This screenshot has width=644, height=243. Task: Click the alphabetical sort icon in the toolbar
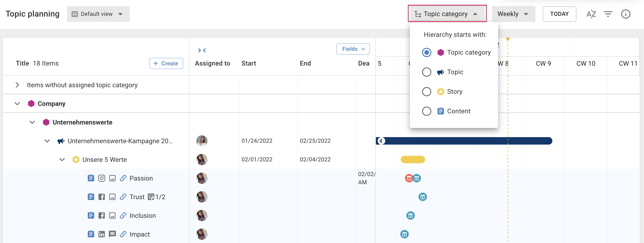(x=591, y=14)
